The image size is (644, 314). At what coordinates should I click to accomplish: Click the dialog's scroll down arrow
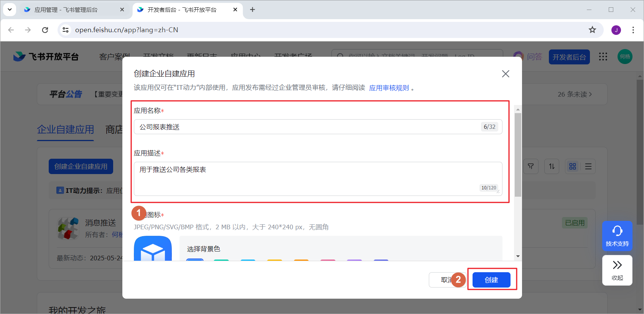tap(518, 256)
